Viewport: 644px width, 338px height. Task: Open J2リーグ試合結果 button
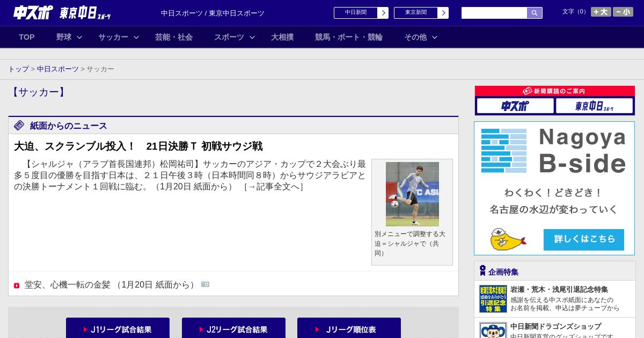pos(233,329)
